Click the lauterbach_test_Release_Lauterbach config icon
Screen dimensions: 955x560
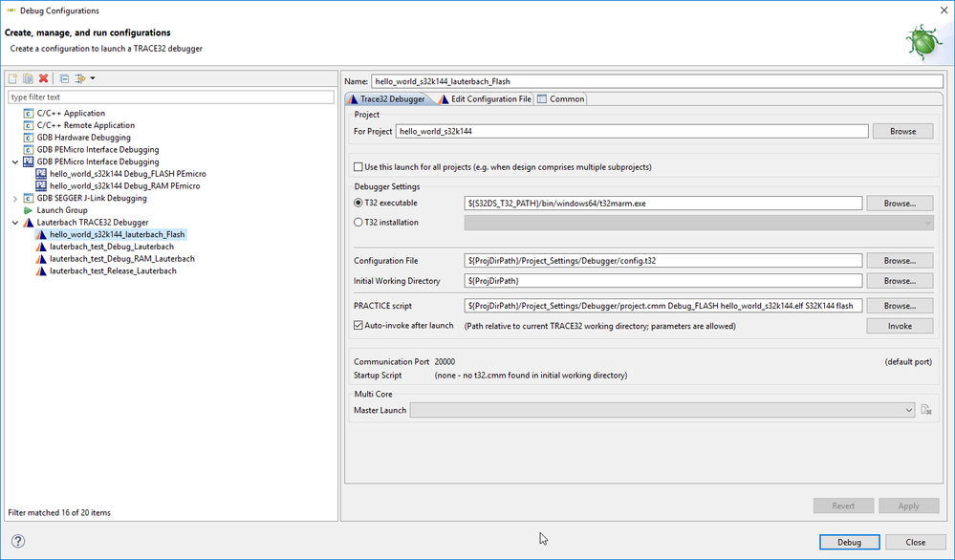(x=41, y=271)
